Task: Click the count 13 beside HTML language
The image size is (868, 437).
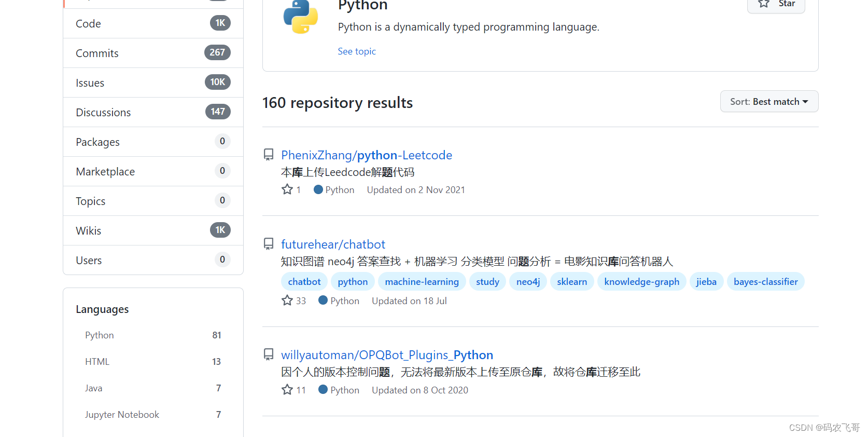Action: click(216, 362)
